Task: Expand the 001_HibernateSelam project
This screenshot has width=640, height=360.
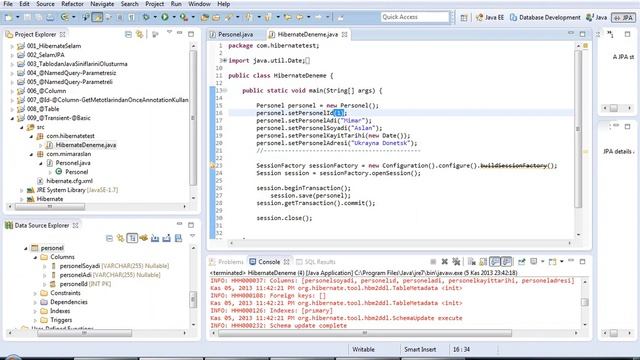Action: pyautogui.click(x=12, y=46)
